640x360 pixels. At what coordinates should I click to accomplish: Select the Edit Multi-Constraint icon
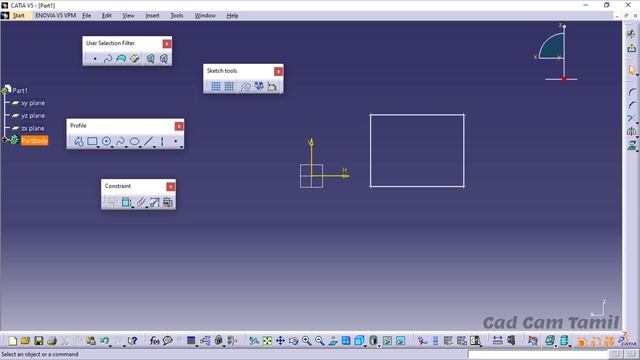click(x=168, y=202)
